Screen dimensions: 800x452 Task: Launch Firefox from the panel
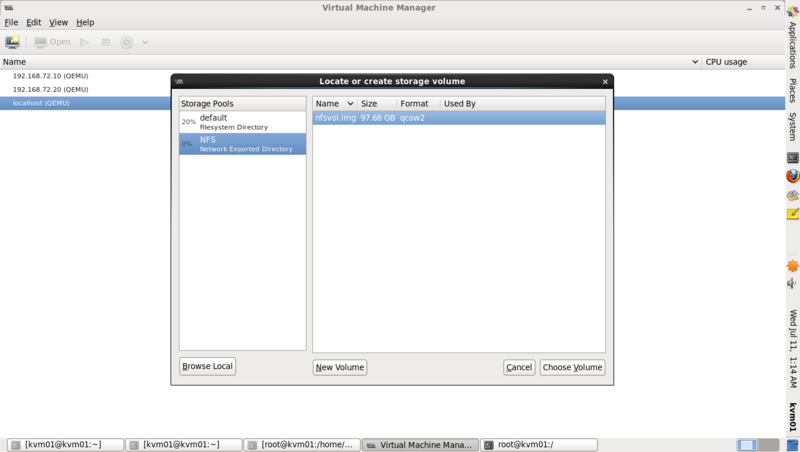click(792, 177)
